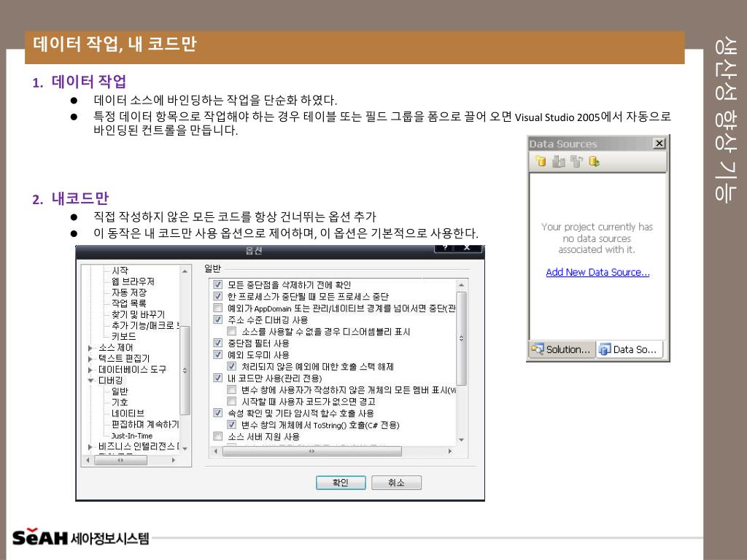Enable 소스 서버 지원 사용 checkbox
The height and width of the screenshot is (560, 747).
(x=217, y=436)
